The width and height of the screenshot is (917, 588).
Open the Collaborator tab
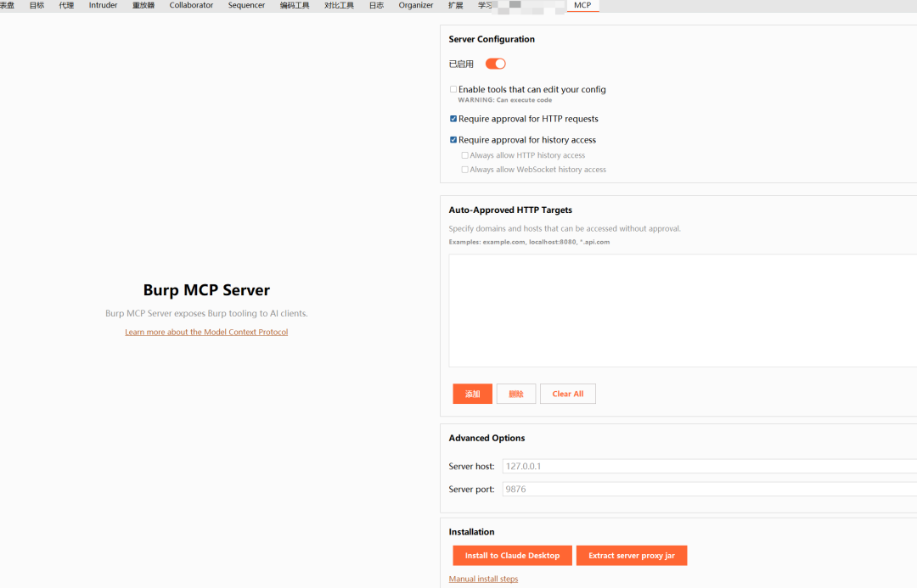[191, 5]
